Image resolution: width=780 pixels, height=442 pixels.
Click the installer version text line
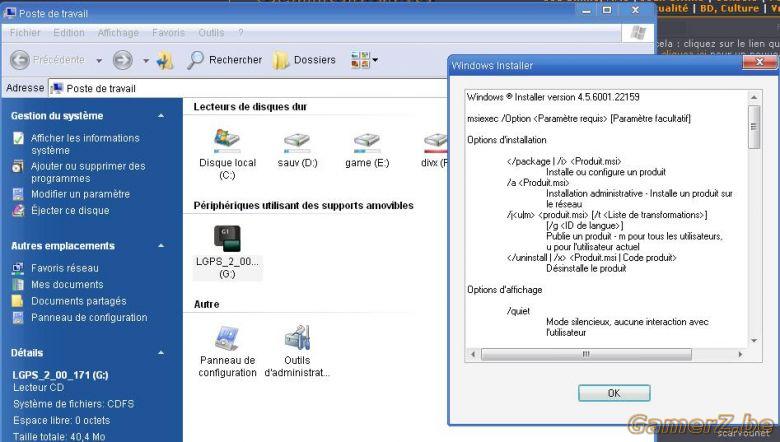tap(553, 97)
